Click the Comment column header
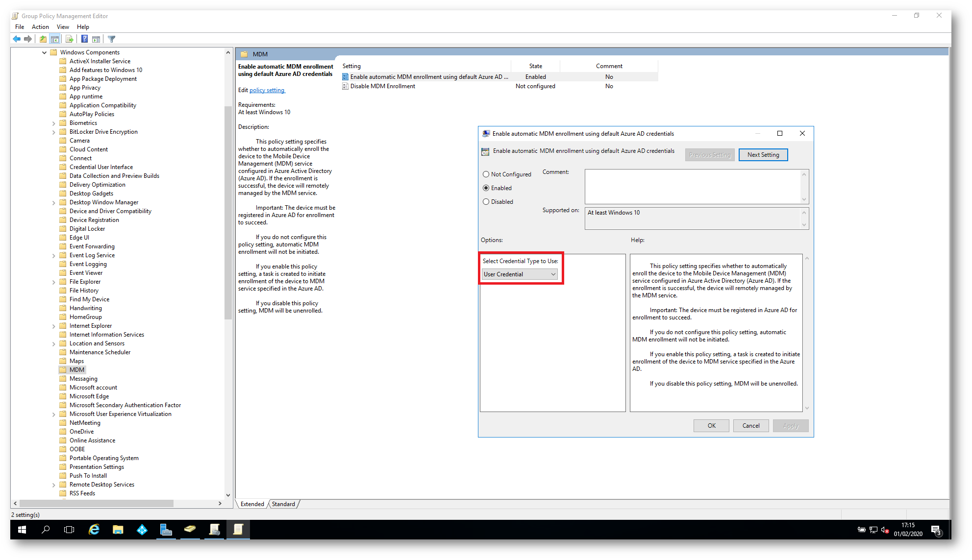 [x=609, y=66]
